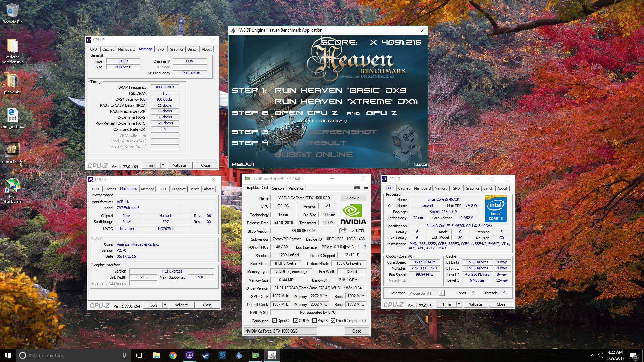
Task: Toggle the PhysX checkbox
Action: pos(314,321)
